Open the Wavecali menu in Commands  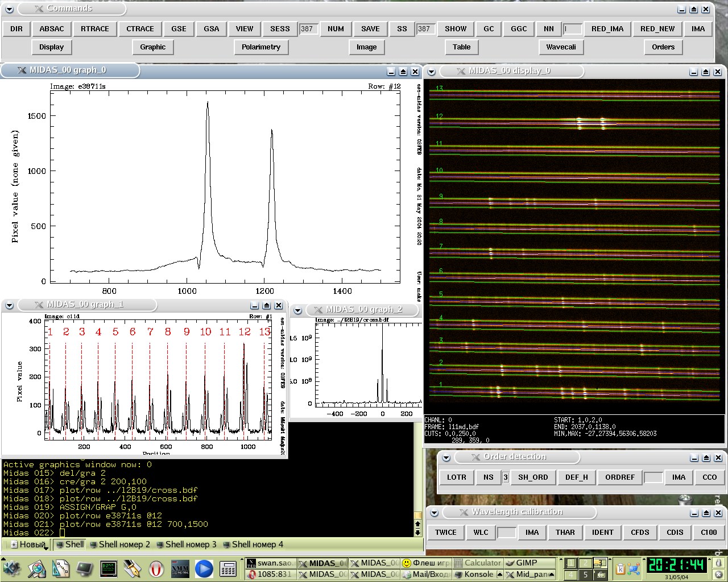coord(561,47)
